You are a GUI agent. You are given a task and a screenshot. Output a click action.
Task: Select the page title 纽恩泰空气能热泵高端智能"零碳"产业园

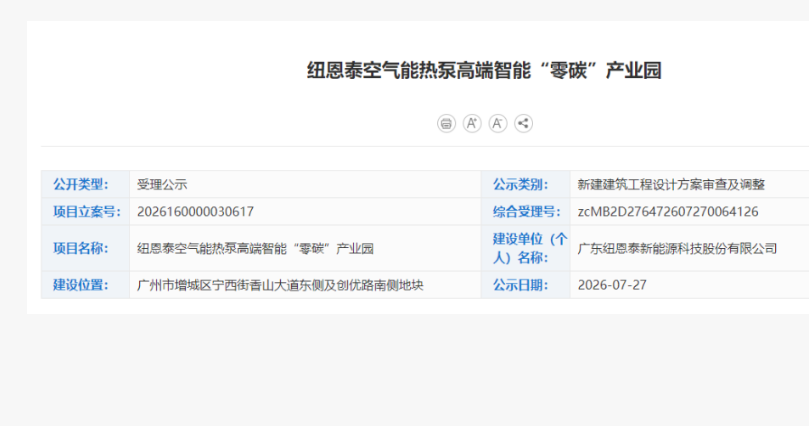484,70
